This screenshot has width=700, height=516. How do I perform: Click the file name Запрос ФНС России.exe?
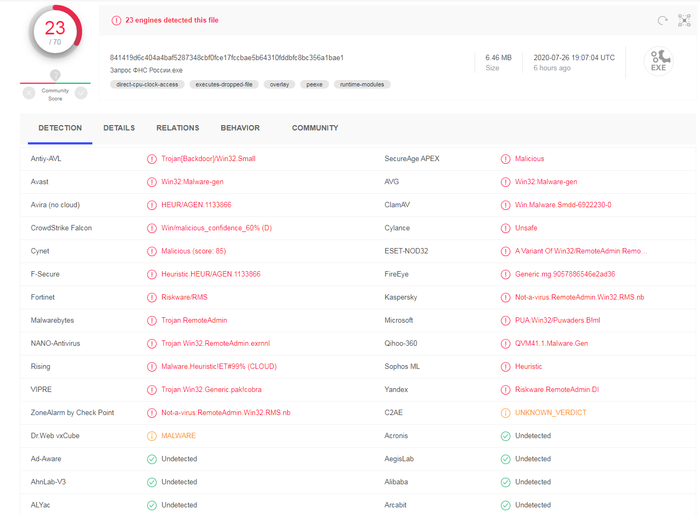(x=146, y=70)
